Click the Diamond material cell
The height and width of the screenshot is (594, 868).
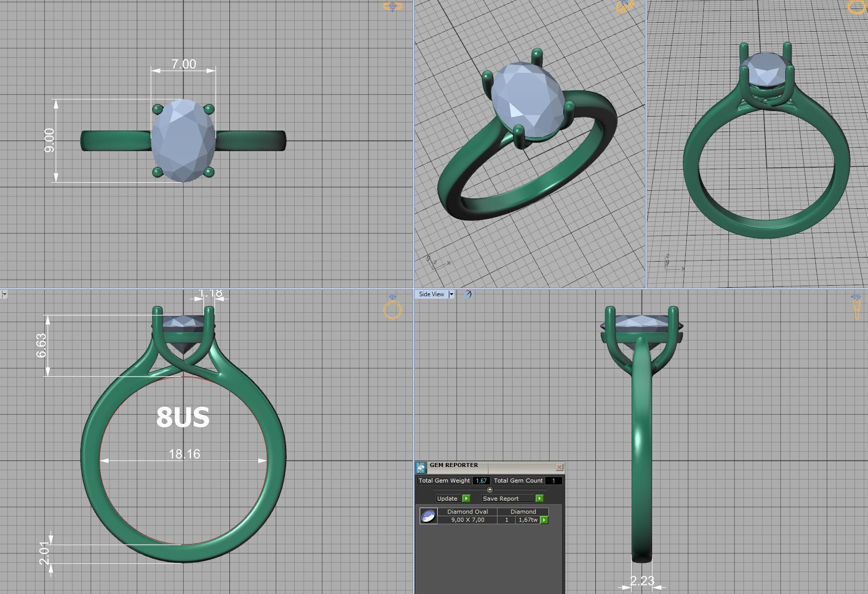coord(523,512)
